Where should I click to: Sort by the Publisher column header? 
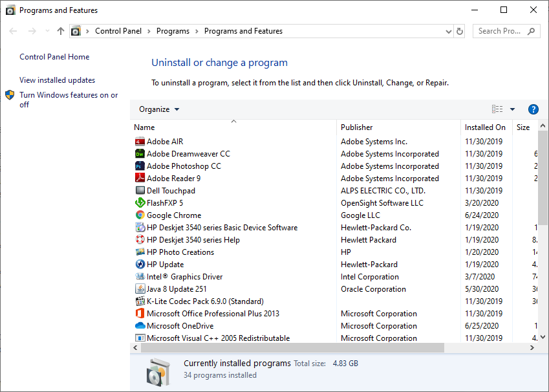[x=398, y=127]
